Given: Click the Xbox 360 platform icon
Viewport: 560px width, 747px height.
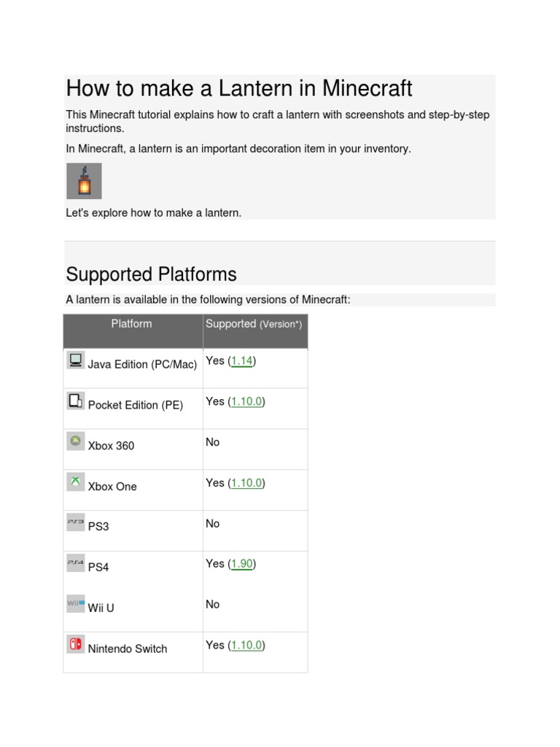Looking at the screenshot, I should point(75,441).
